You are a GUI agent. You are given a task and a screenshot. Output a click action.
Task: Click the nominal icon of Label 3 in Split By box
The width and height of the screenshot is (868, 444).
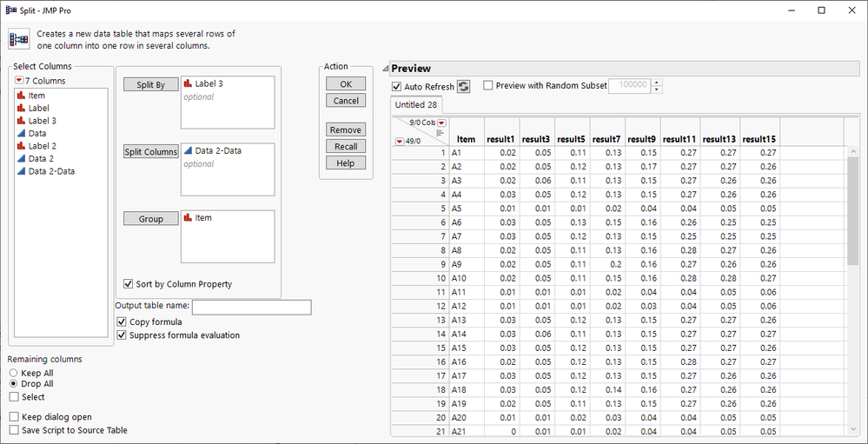coord(188,84)
